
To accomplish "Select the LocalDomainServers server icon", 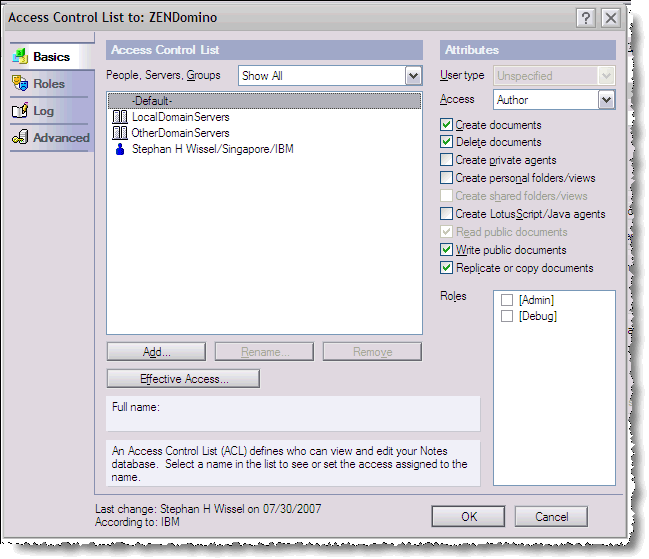I will 120,118.
